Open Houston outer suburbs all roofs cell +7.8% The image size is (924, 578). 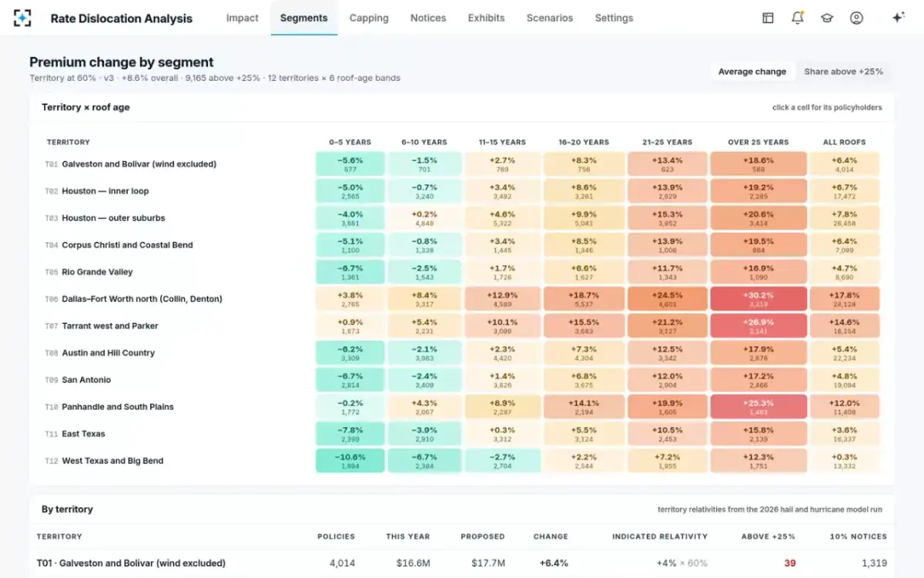[x=845, y=218]
